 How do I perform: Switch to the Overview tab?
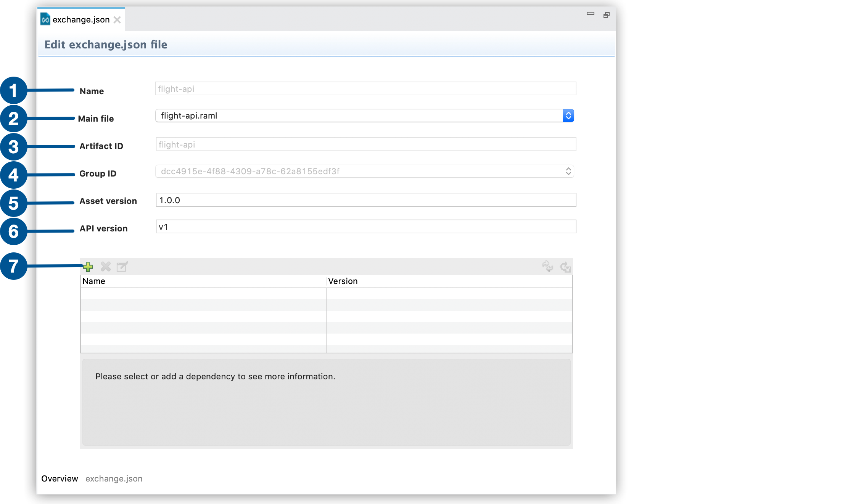60,478
